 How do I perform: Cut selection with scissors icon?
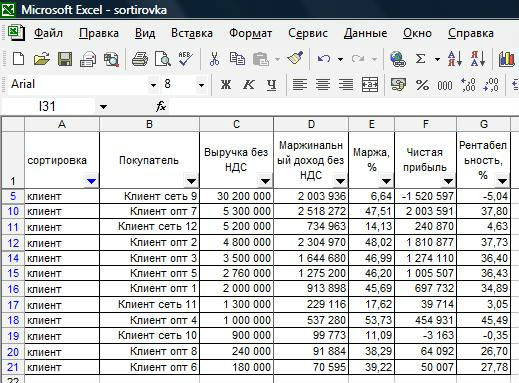(214, 59)
